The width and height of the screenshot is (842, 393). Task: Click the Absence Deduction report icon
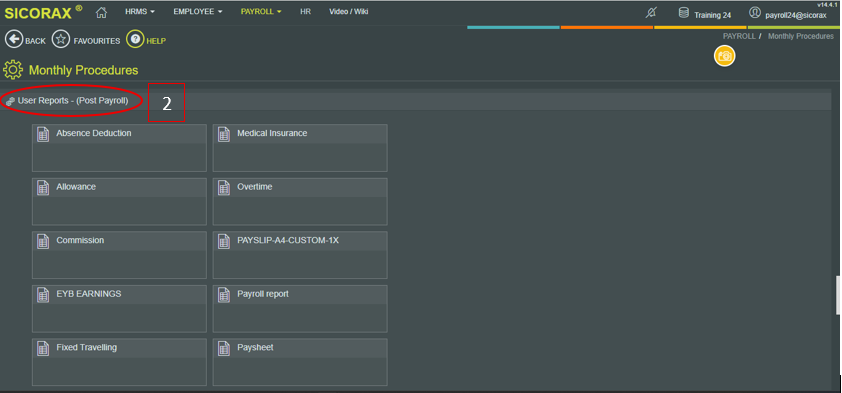43,135
